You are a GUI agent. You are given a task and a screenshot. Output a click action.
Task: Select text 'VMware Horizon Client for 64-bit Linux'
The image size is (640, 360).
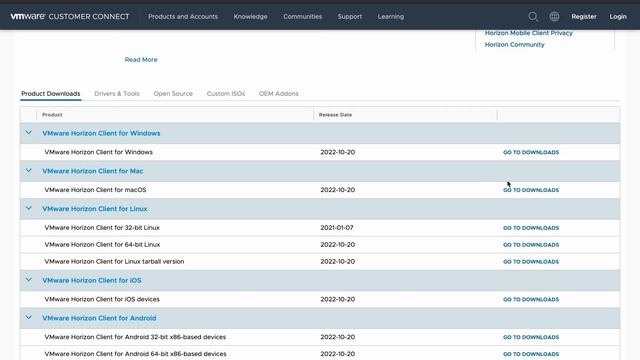[102, 244]
